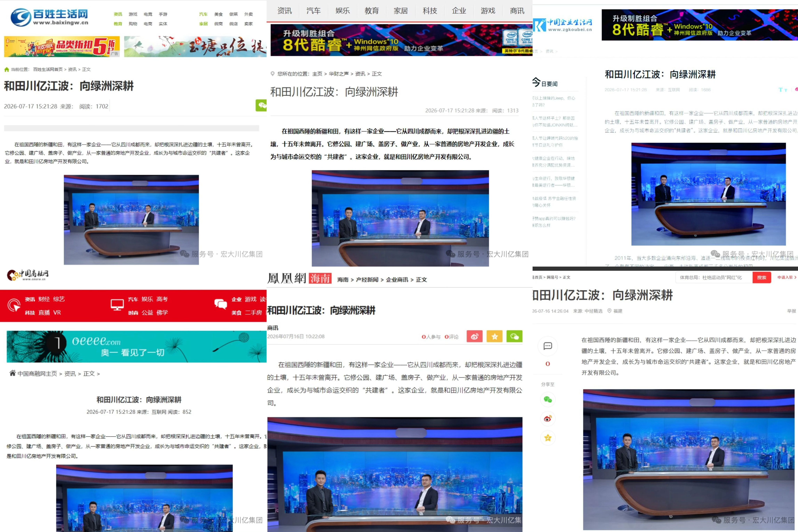Open the 百姓生活网 logo homepage
798x532 pixels.
coord(50,18)
